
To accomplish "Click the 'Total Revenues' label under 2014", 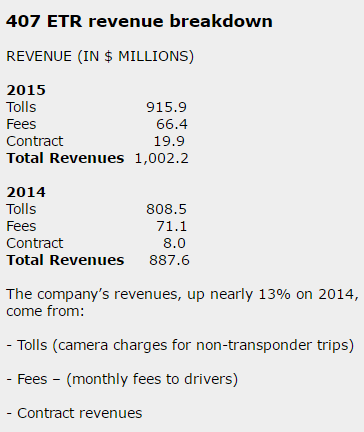I will pyautogui.click(x=65, y=260).
